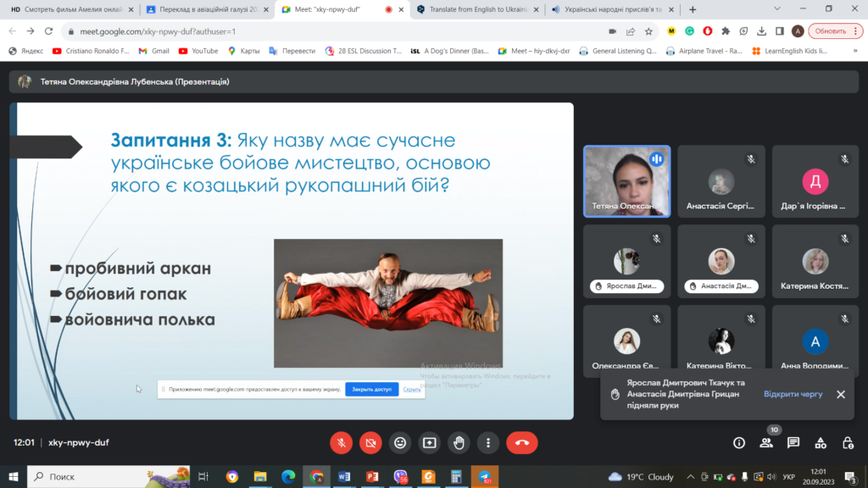Click the present screen icon
The height and width of the screenshot is (488, 868).
[x=429, y=442]
